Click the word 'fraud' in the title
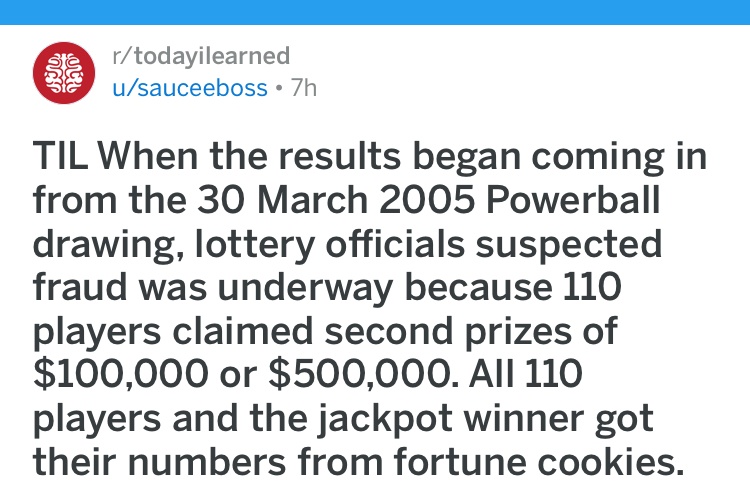The image size is (750, 494). click(80, 286)
